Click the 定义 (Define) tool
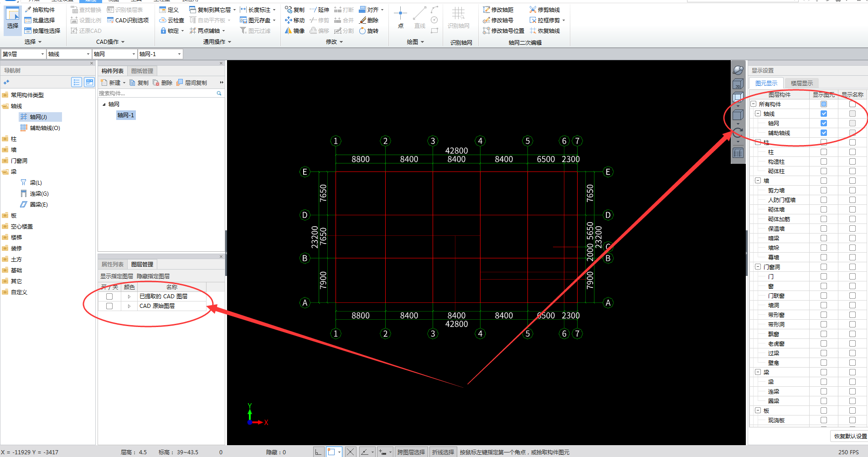Image resolution: width=868 pixels, height=457 pixels. [169, 10]
